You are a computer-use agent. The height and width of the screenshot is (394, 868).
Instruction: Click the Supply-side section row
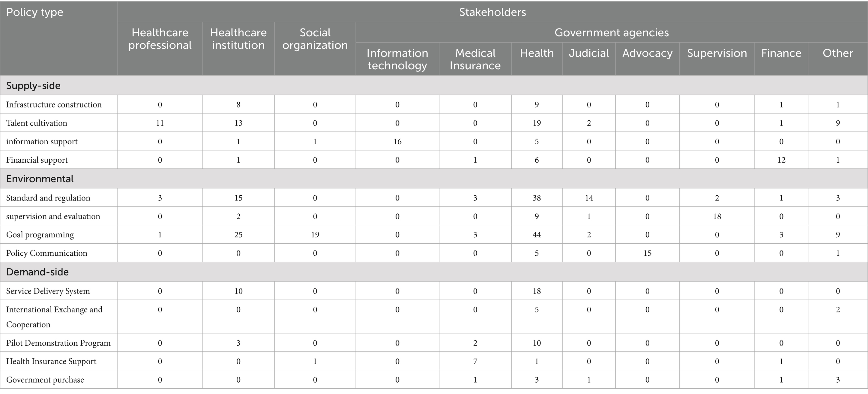[x=33, y=86]
